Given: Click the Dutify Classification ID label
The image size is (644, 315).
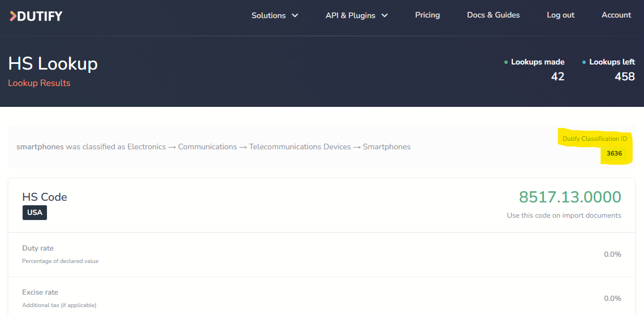Looking at the screenshot, I should pos(595,139).
